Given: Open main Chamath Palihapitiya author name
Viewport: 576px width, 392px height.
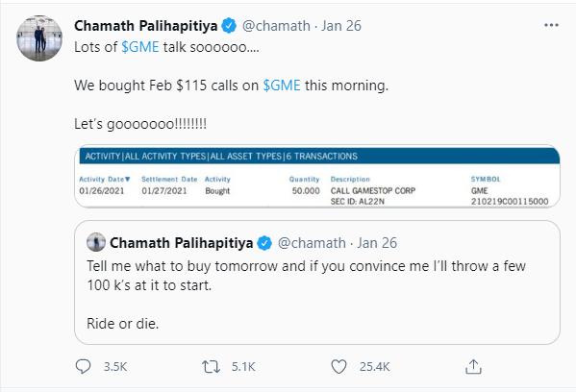Looking at the screenshot, I should (x=146, y=26).
